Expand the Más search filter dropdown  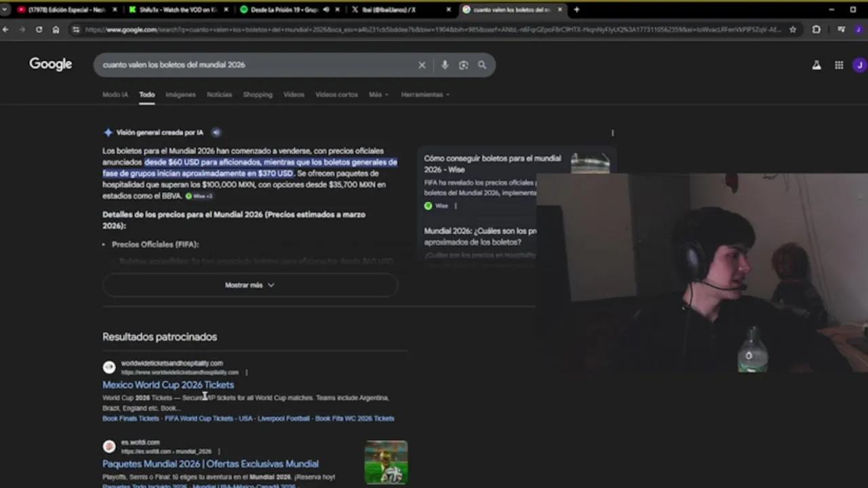(378, 95)
